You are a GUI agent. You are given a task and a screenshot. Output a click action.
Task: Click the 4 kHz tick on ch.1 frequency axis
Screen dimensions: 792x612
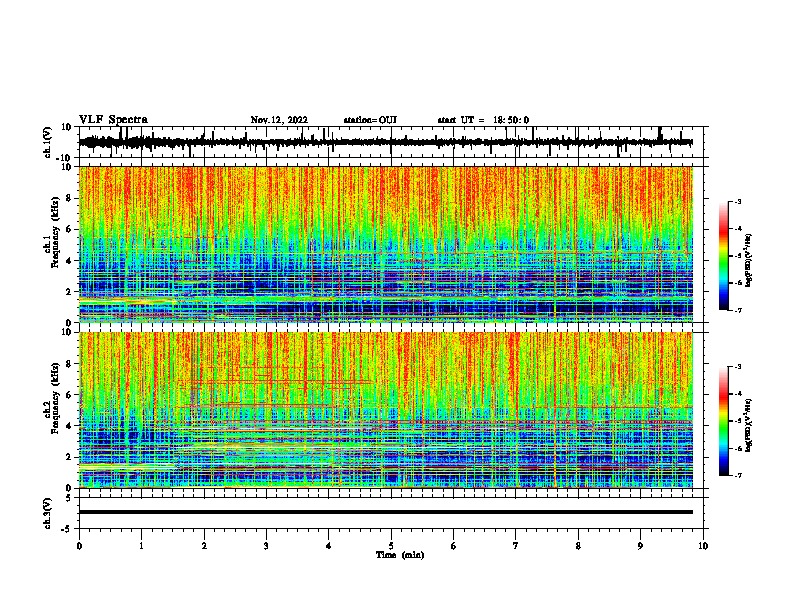[70, 261]
